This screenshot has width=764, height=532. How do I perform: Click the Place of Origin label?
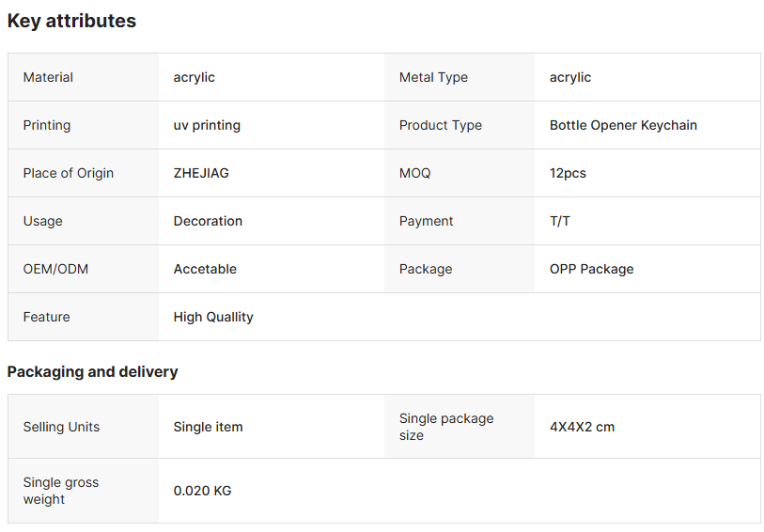(x=68, y=173)
